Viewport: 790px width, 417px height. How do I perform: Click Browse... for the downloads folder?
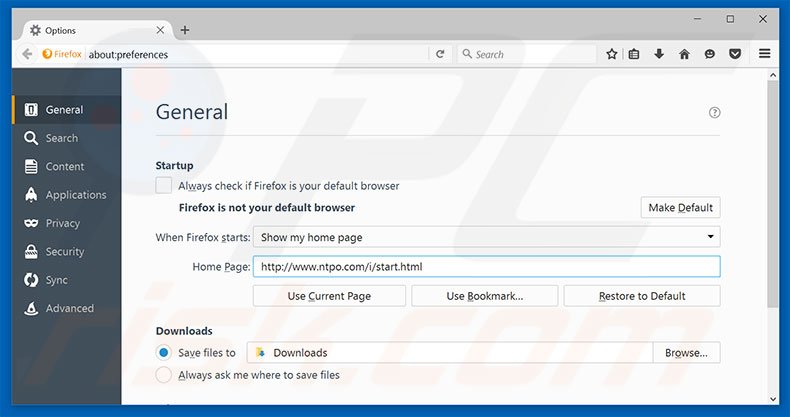pos(686,353)
